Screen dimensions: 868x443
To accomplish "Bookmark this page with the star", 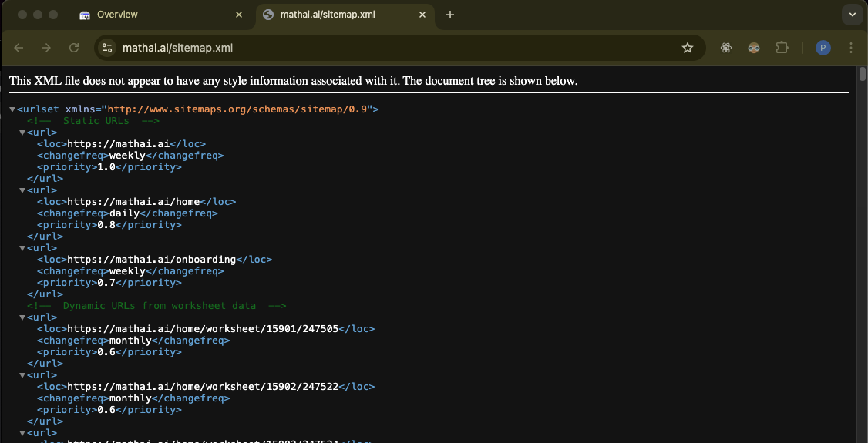I will pos(688,48).
